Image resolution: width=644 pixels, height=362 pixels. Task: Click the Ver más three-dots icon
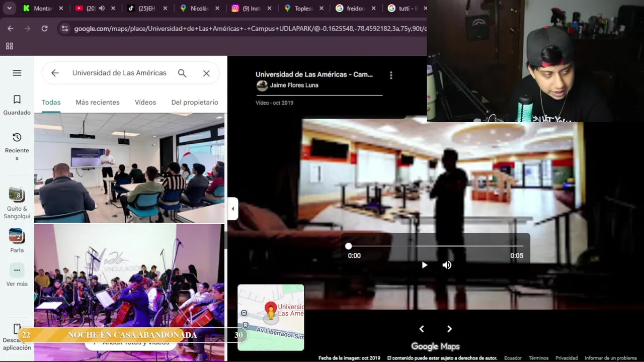point(17,270)
